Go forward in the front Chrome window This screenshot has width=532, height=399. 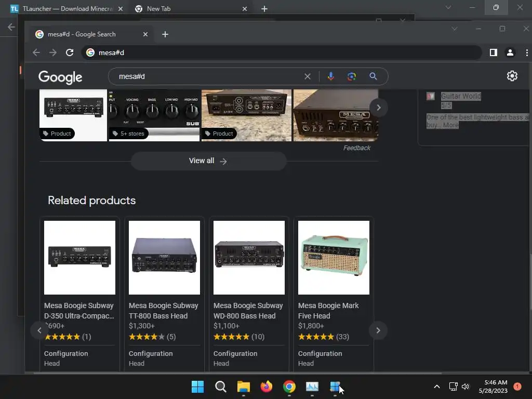click(x=53, y=52)
